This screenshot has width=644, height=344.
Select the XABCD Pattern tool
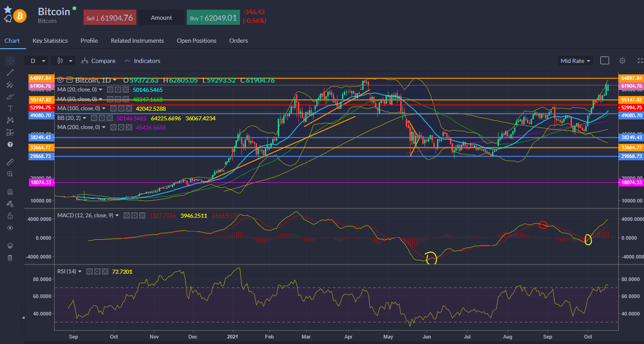point(10,120)
